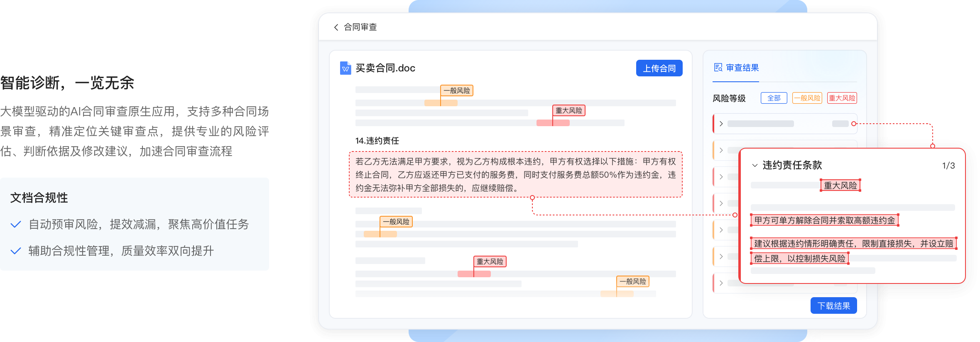980x342 pixels.
Task: Click the 合同审查 page title
Action: pyautogui.click(x=360, y=27)
